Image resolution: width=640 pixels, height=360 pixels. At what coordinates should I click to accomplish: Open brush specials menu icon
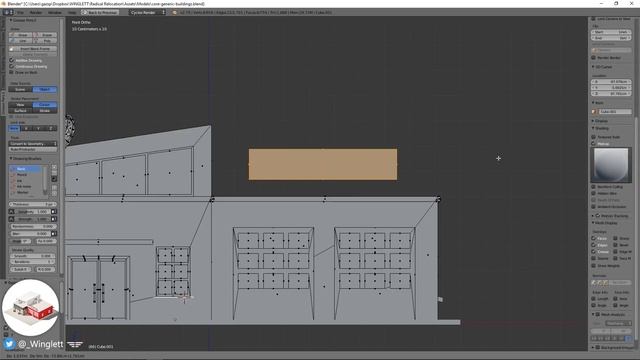pos(54,179)
